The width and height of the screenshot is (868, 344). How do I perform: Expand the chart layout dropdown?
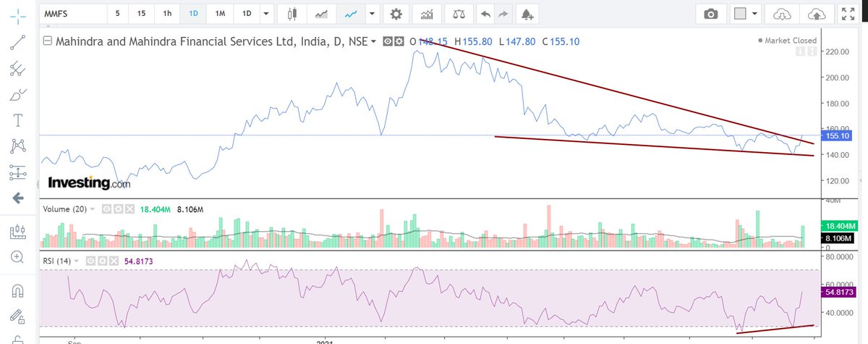tap(755, 14)
